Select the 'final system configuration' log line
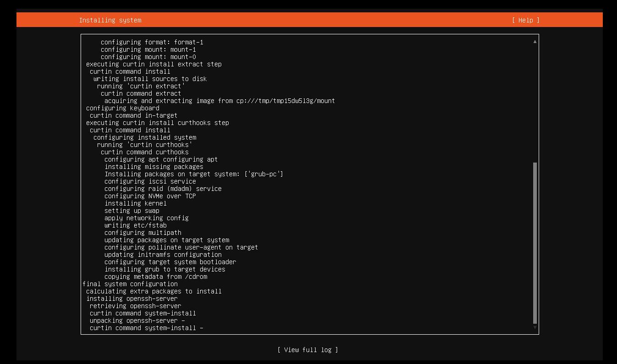Image resolution: width=617 pixels, height=364 pixels. [130, 284]
